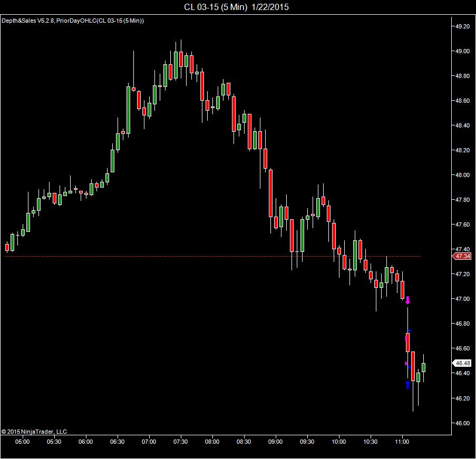Click the © 2015 NinjaTrader, LLC text
476x459 pixels.
point(34,432)
